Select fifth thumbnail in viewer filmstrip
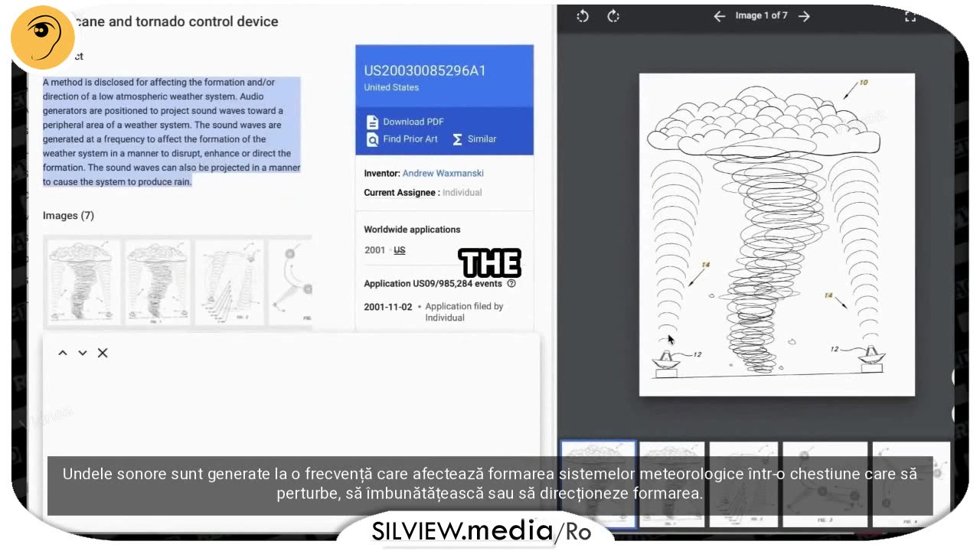 911,484
